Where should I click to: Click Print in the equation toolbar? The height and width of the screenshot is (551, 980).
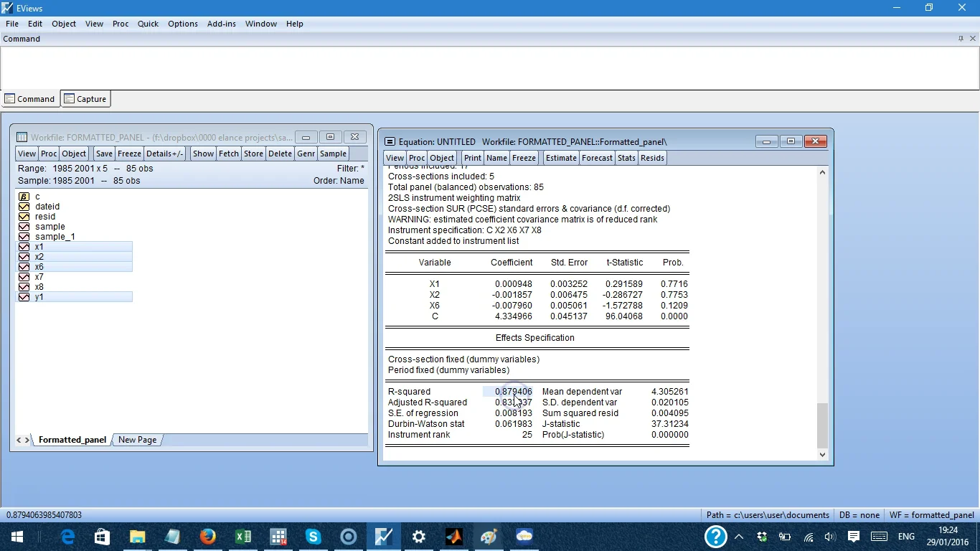pos(473,158)
